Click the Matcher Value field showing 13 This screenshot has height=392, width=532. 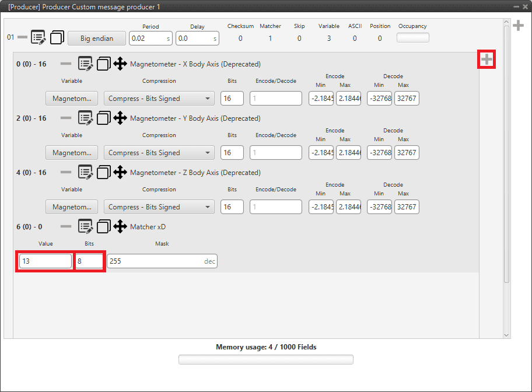click(x=45, y=261)
